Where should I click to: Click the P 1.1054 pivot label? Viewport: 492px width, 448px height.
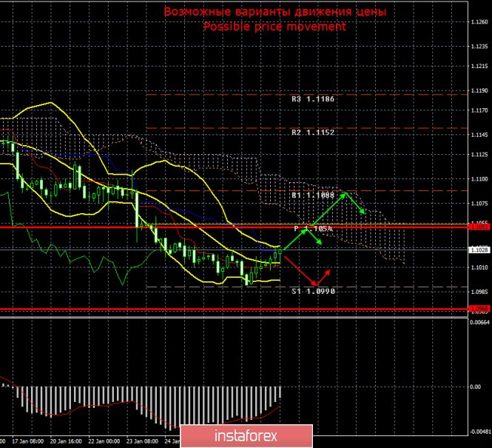[313, 229]
